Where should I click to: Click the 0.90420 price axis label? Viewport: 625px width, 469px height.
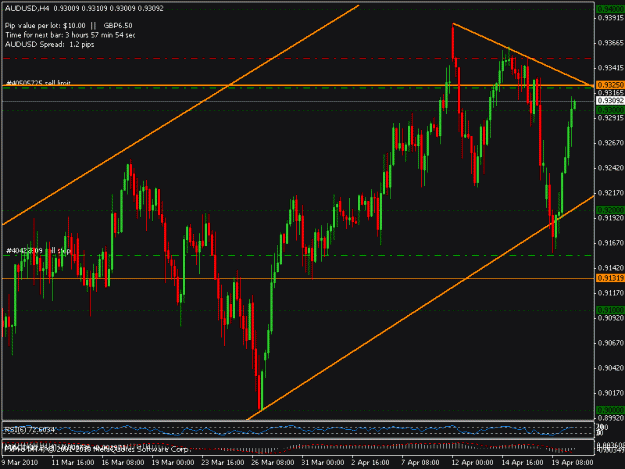click(610, 368)
